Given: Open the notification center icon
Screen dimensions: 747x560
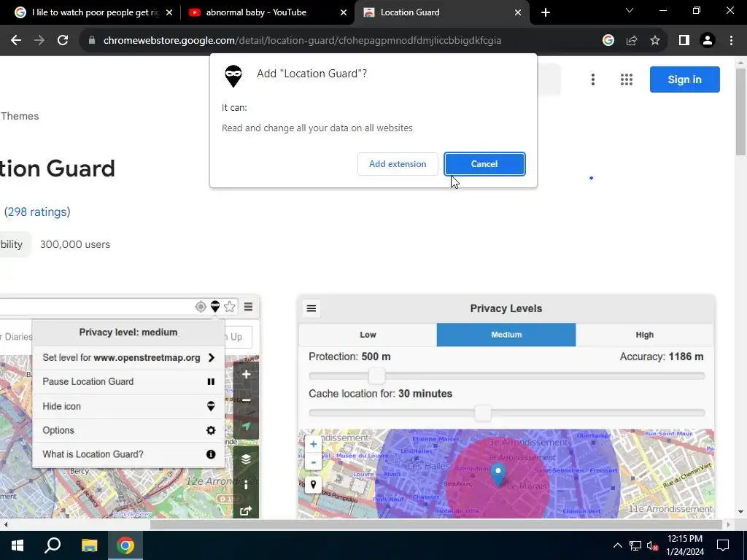Looking at the screenshot, I should [x=723, y=545].
